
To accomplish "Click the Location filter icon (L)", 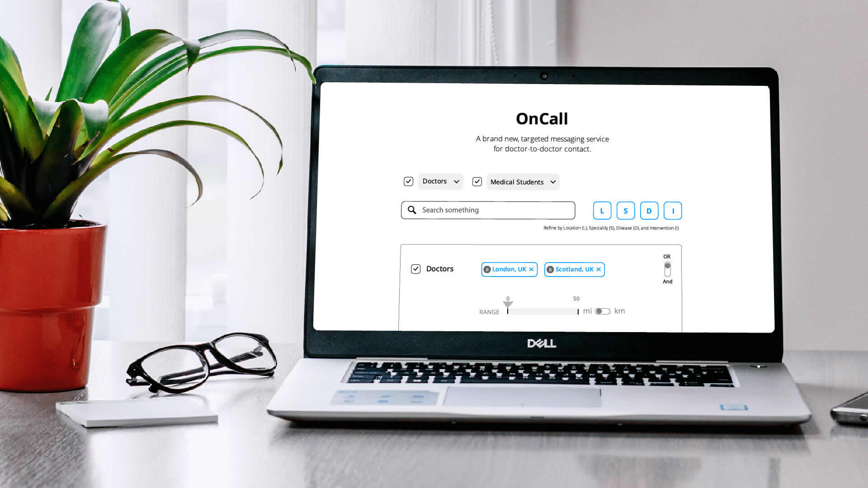I will pos(602,210).
